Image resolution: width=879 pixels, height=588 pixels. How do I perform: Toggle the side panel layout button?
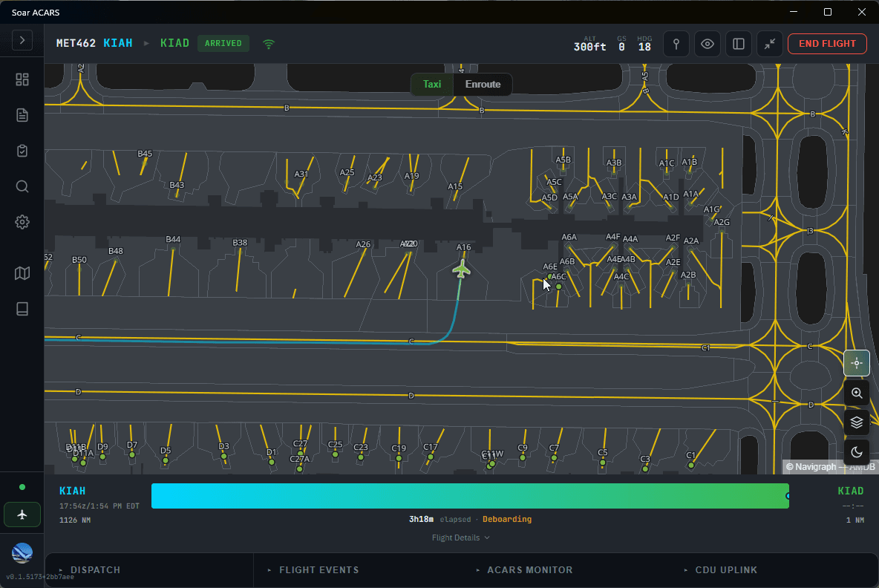738,44
